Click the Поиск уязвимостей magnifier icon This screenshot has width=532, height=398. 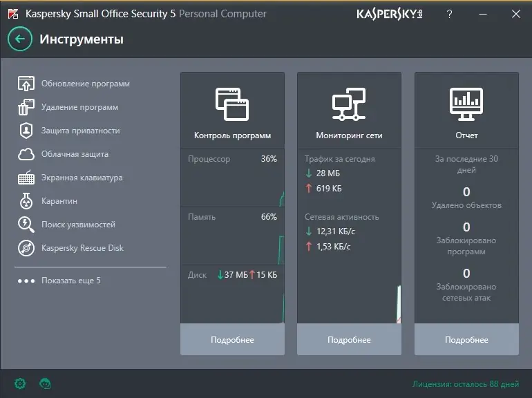click(26, 225)
